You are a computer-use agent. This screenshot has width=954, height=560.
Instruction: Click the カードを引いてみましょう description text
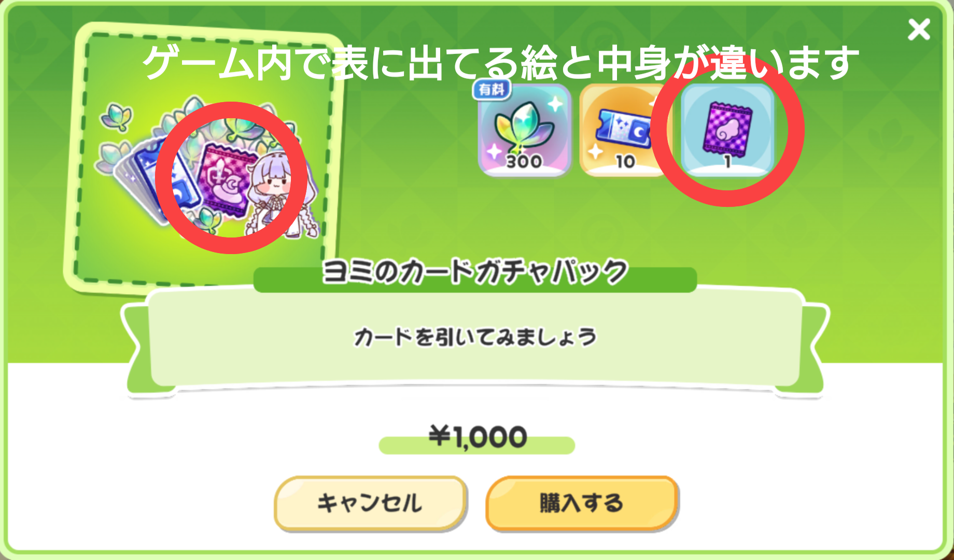475,337
